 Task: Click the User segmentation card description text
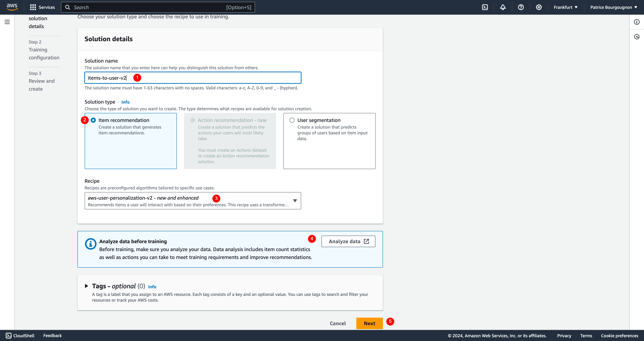(x=332, y=133)
